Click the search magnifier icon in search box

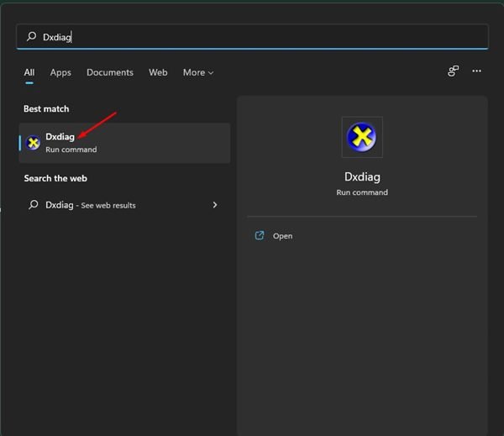(32, 36)
